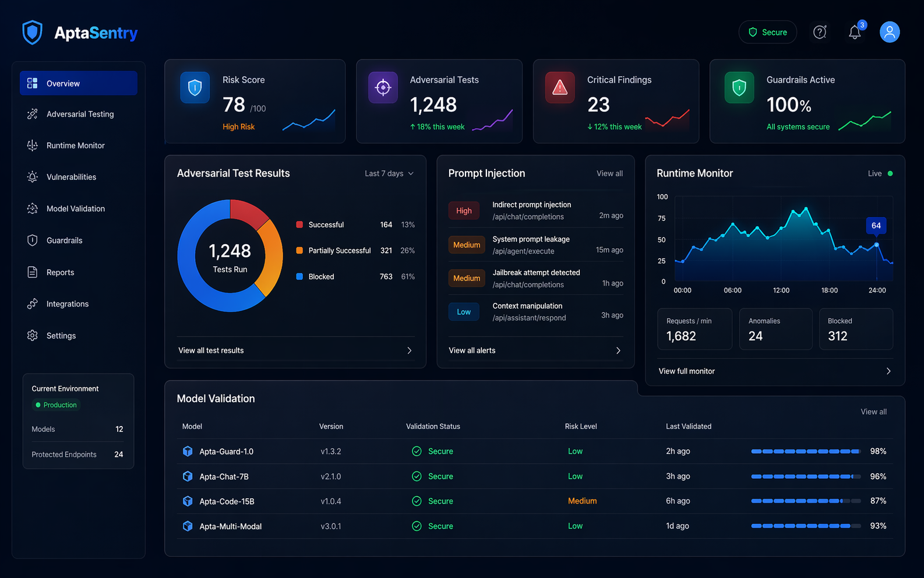Click the Production environment badge
Viewport: 924px width, 578px height.
[56, 405]
